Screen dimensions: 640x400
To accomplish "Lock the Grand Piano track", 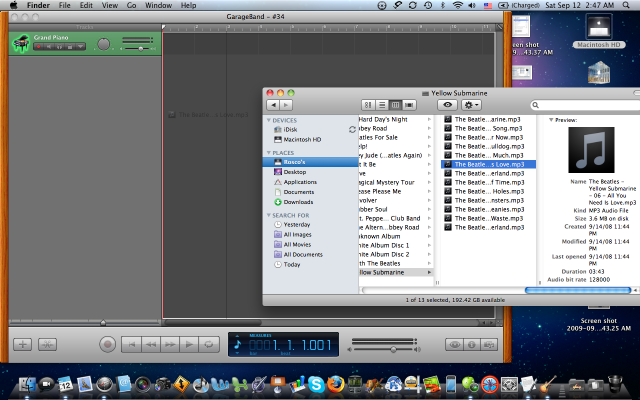I will 70,47.
